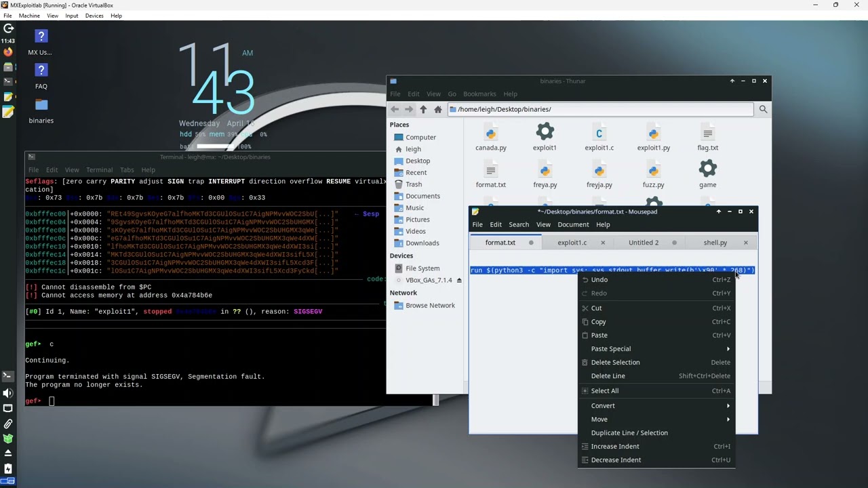This screenshot has height=488, width=868.
Task: Expand the Convert submenu
Action: (x=656, y=405)
